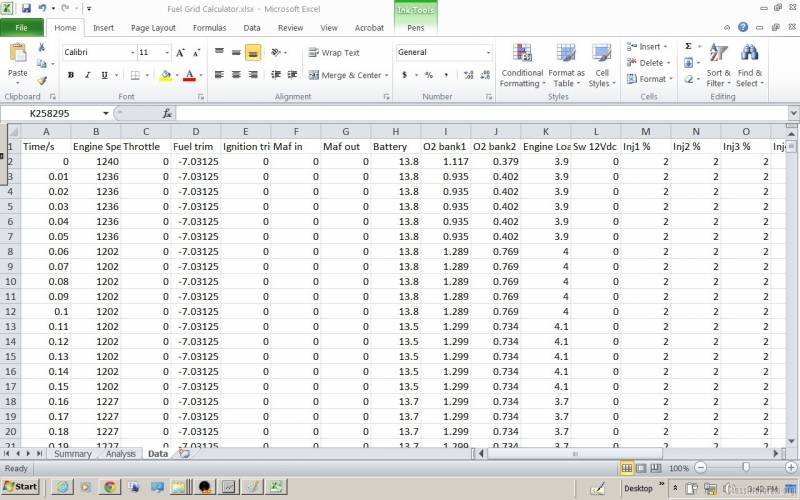Image resolution: width=800 pixels, height=500 pixels.
Task: Select the Format Painter brush icon
Action: 42,80
